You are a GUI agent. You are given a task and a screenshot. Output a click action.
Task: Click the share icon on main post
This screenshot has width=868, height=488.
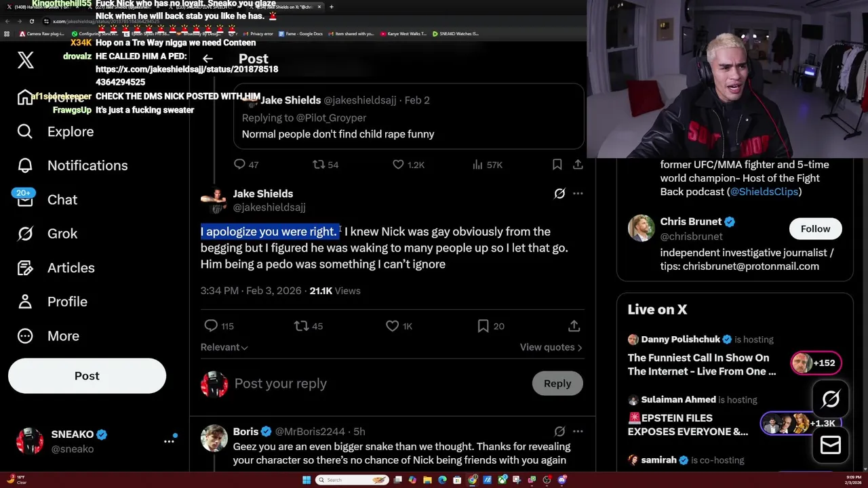coord(574,326)
